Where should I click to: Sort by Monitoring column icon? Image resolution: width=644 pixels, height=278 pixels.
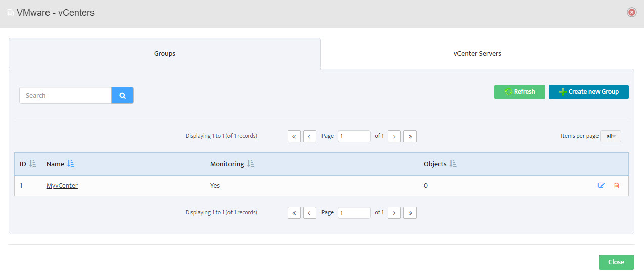[x=251, y=164]
